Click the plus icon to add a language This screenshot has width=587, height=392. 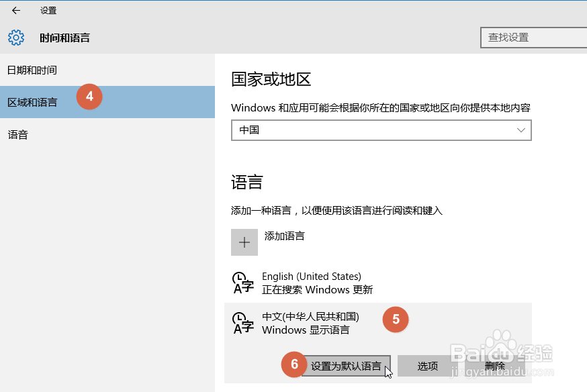[x=244, y=242]
